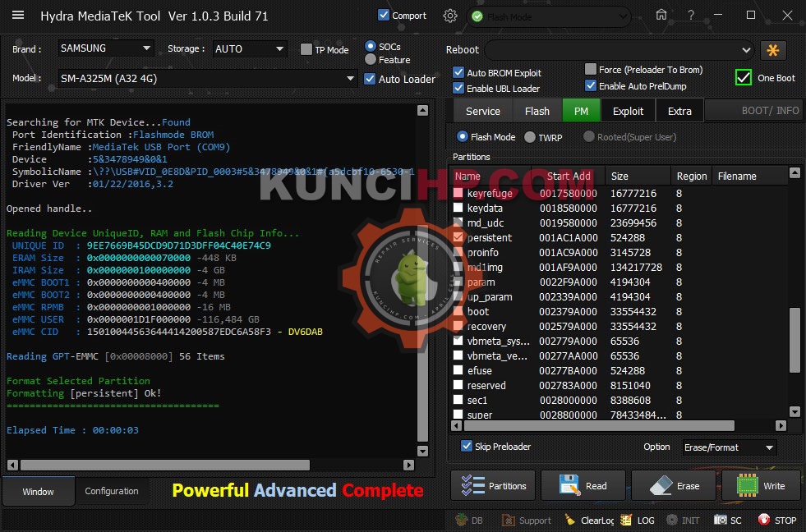Toggle the green One Boot checkmark

pyautogui.click(x=744, y=77)
